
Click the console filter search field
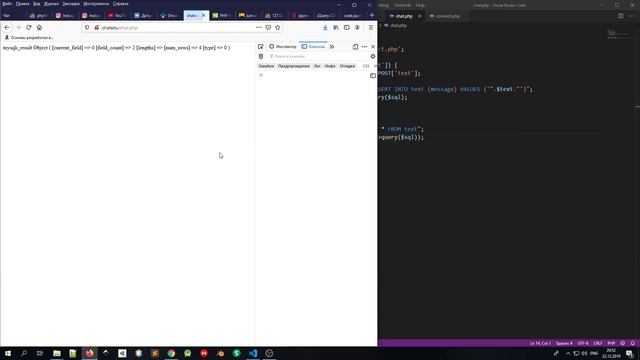pyautogui.click(x=318, y=56)
